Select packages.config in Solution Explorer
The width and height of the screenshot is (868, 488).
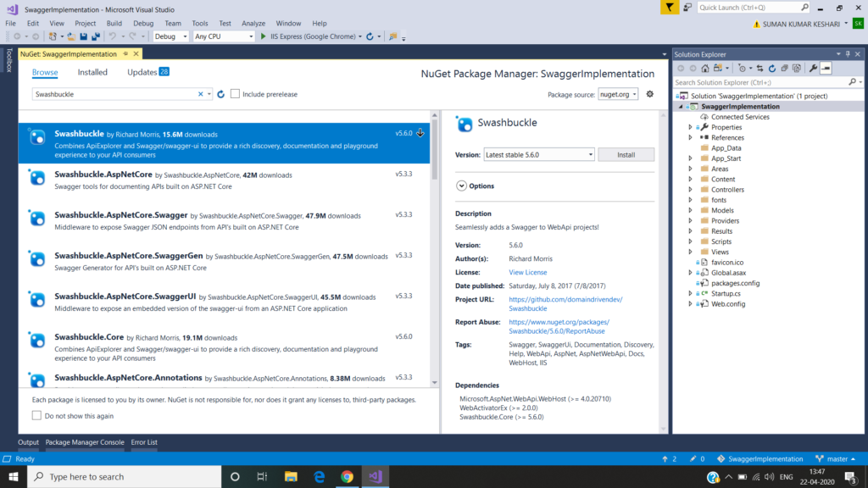pos(735,283)
